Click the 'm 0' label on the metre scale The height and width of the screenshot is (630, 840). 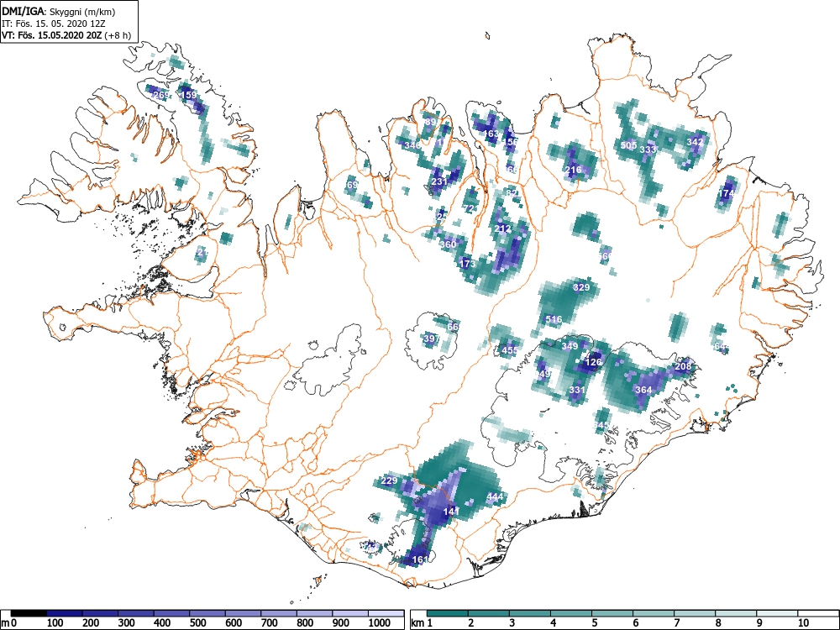pyautogui.click(x=9, y=623)
